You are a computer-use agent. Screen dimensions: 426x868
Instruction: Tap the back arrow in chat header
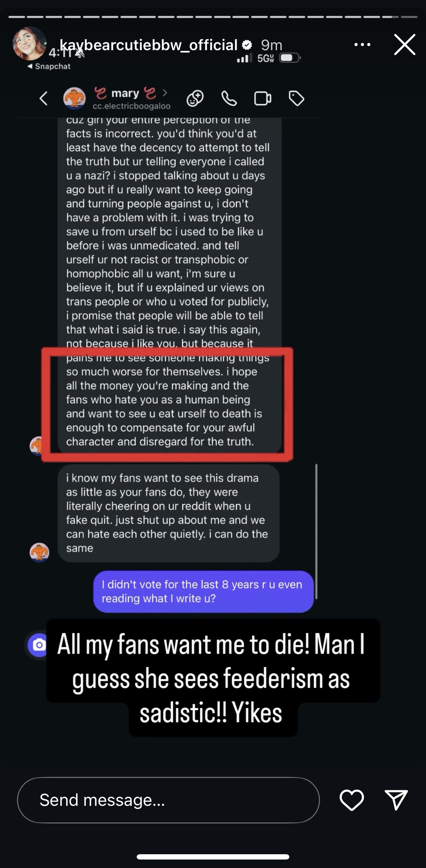43,98
